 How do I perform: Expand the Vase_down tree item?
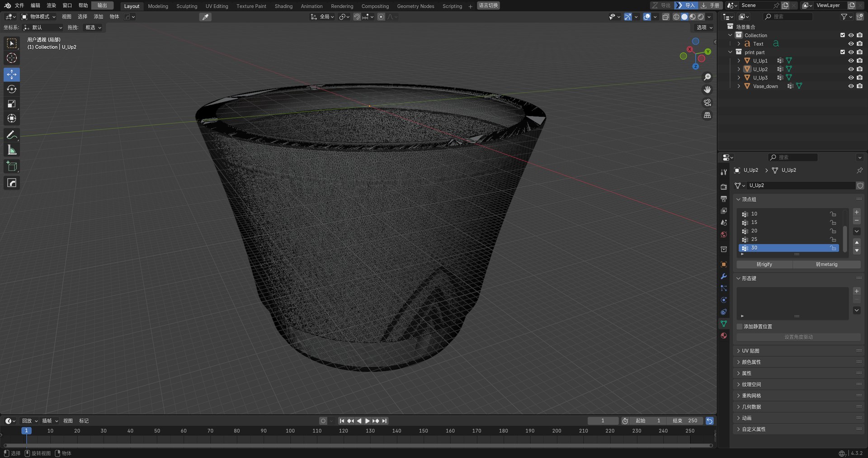pyautogui.click(x=739, y=86)
